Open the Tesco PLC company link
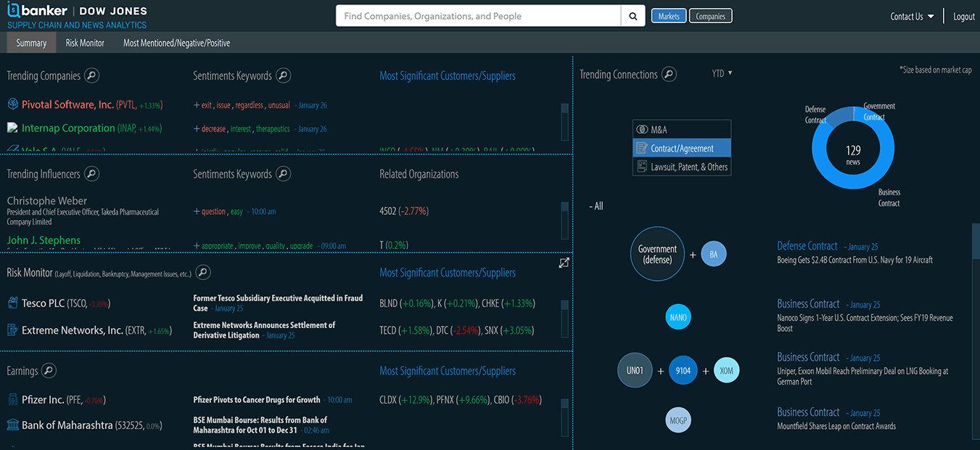980x450 pixels. pyautogui.click(x=43, y=303)
